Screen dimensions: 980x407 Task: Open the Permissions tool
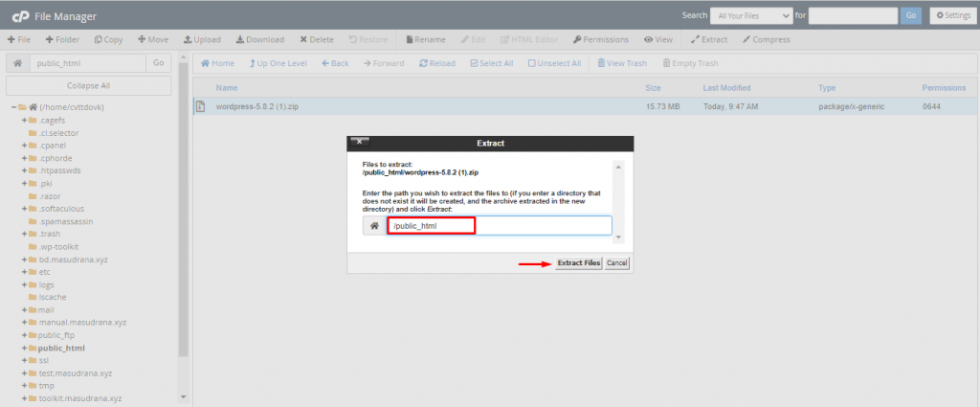[601, 39]
